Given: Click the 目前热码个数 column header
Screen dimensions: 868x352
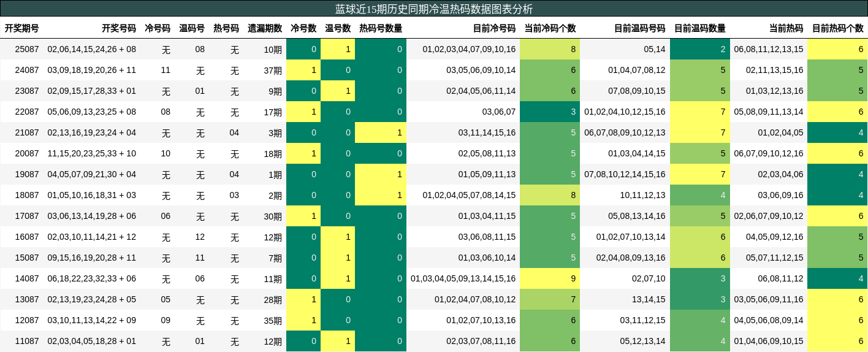Looking at the screenshot, I should [838, 28].
